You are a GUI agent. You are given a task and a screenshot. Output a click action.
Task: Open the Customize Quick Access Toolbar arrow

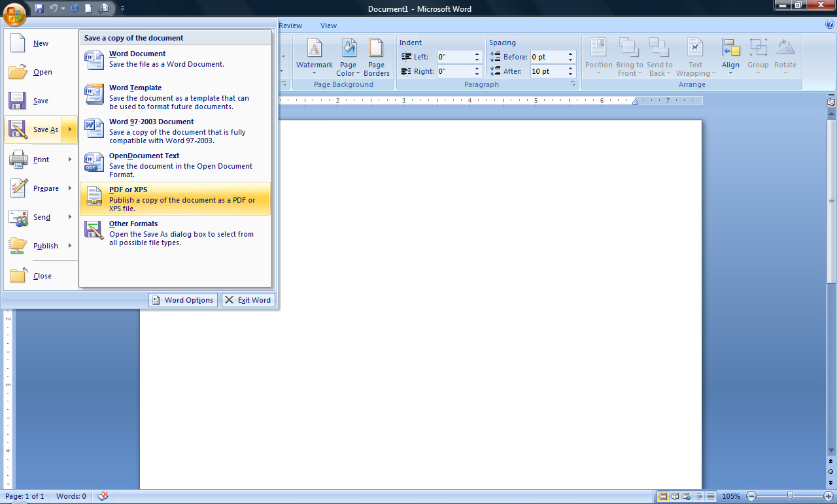coord(123,8)
